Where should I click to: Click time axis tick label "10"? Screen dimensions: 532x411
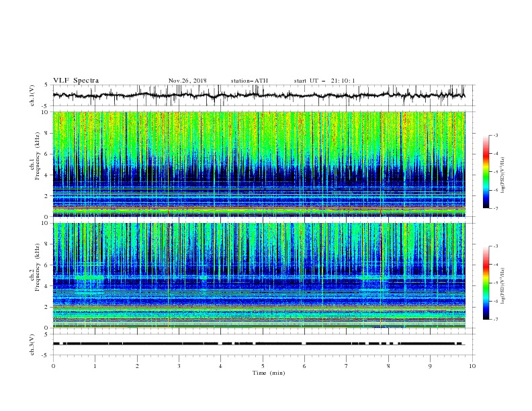pyautogui.click(x=472, y=366)
